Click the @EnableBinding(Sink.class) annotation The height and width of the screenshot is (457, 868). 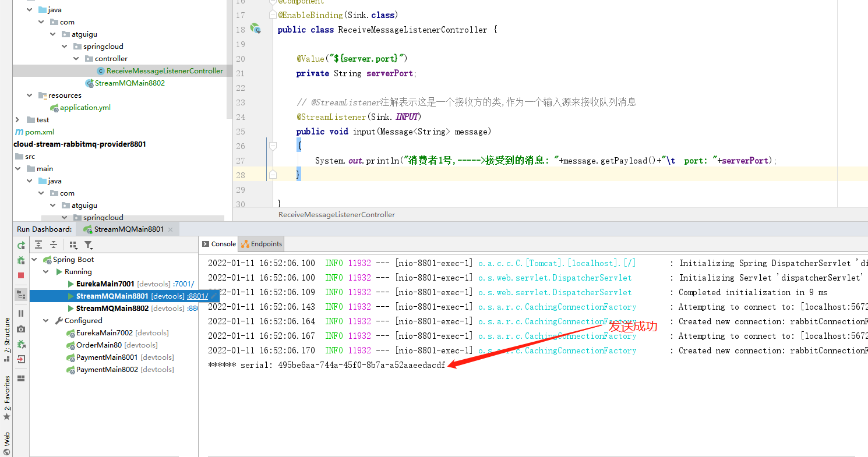(338, 15)
